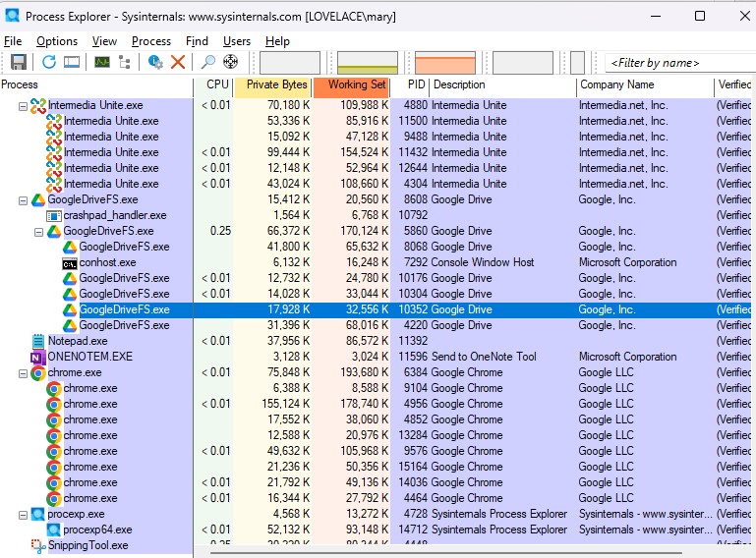The image size is (756, 558).
Task: Open the Help menu
Action: coord(277,41)
